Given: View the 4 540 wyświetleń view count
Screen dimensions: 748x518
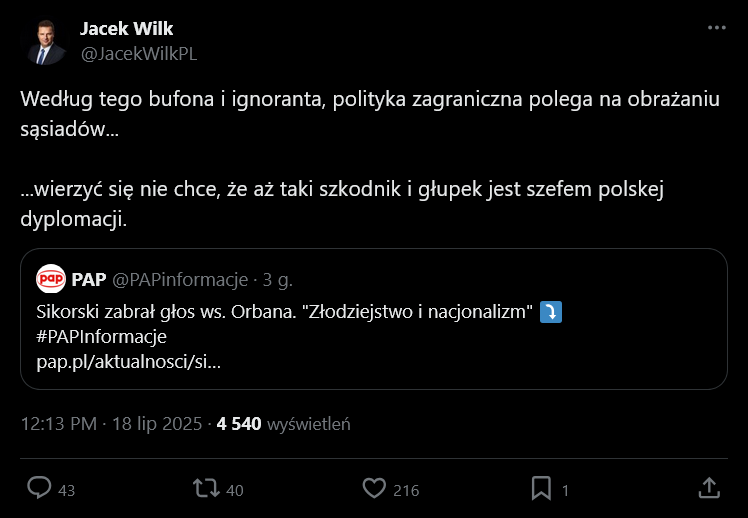Looking at the screenshot, I should coord(284,424).
